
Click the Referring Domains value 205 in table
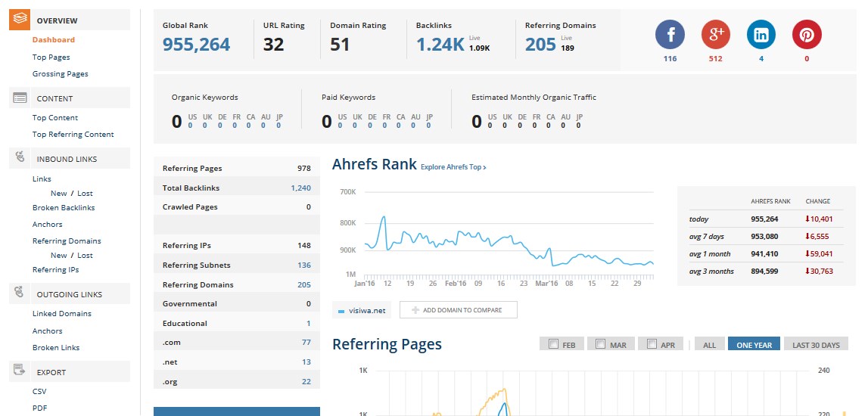[x=304, y=284]
